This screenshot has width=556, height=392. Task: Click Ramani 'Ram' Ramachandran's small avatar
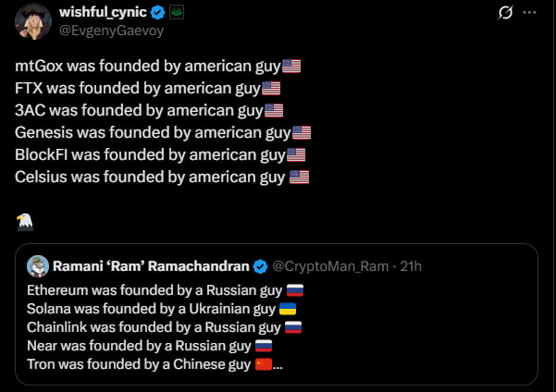pyautogui.click(x=38, y=266)
